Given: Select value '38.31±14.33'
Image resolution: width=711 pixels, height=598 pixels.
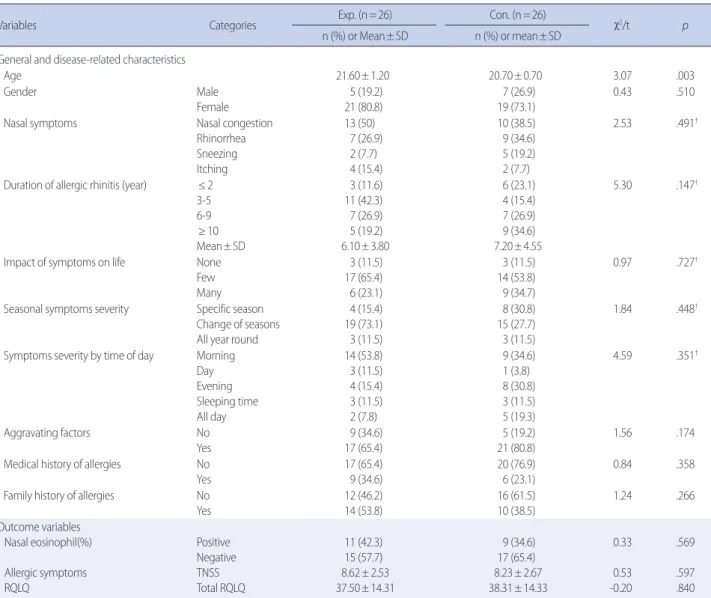Looking at the screenshot, I should coord(518,588).
